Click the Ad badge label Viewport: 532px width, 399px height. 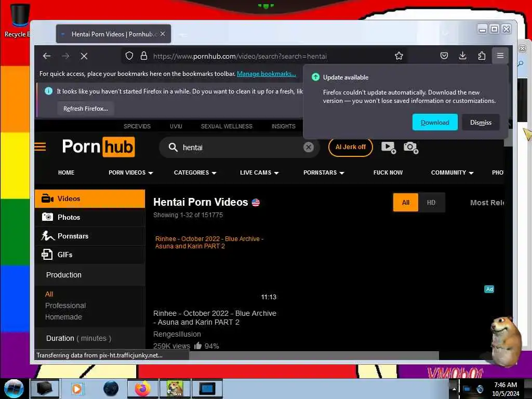pyautogui.click(x=489, y=289)
